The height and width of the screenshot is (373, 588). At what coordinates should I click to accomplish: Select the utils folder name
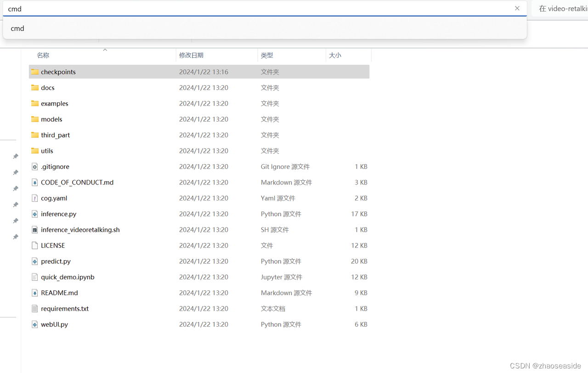47,151
